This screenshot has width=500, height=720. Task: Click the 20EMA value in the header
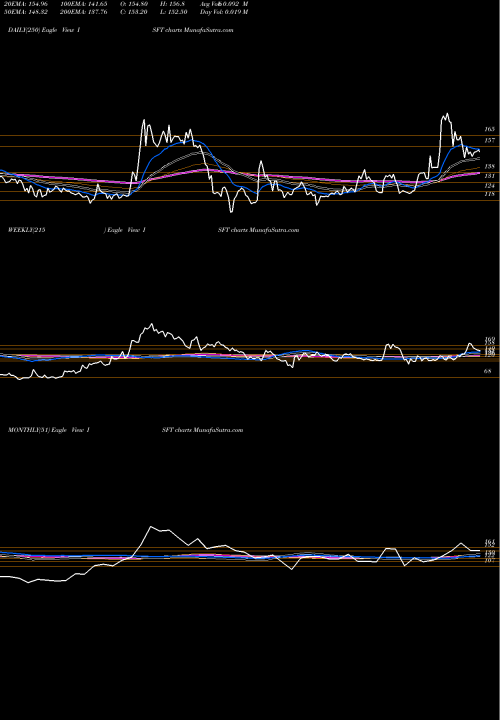(x=28, y=4)
